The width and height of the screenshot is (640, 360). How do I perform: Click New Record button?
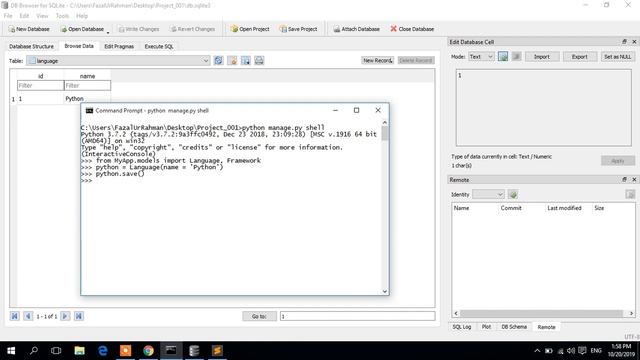click(378, 60)
